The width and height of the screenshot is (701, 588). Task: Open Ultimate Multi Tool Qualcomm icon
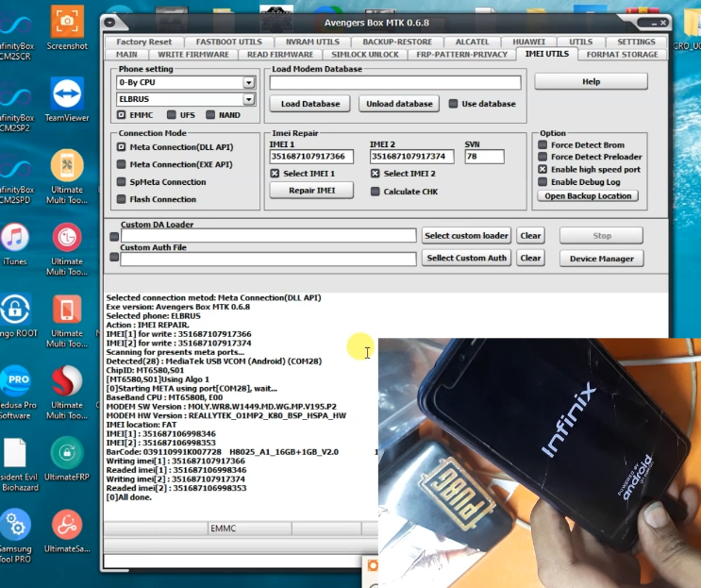pyautogui.click(x=67, y=393)
